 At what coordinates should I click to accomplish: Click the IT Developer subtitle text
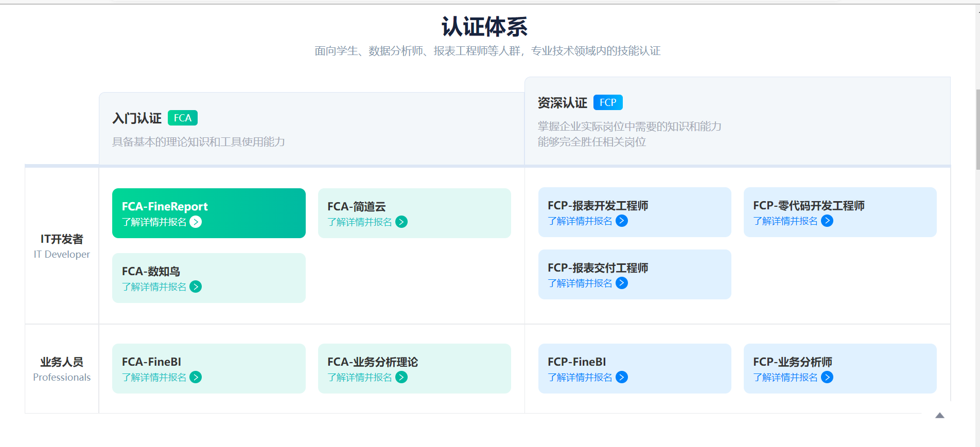pyautogui.click(x=62, y=254)
